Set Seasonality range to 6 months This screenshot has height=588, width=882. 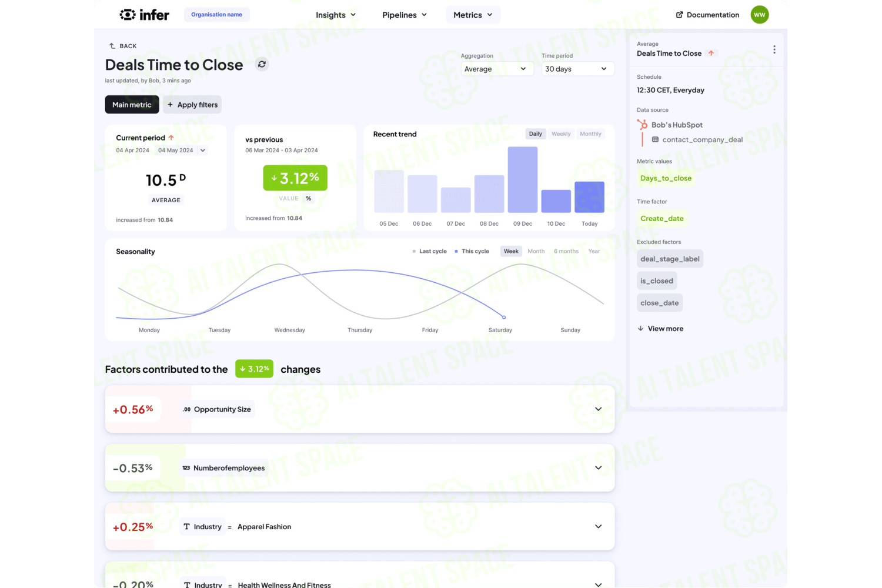point(566,251)
